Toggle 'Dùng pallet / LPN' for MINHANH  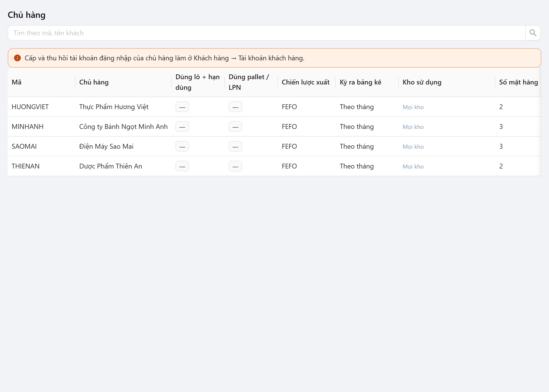pos(235,126)
